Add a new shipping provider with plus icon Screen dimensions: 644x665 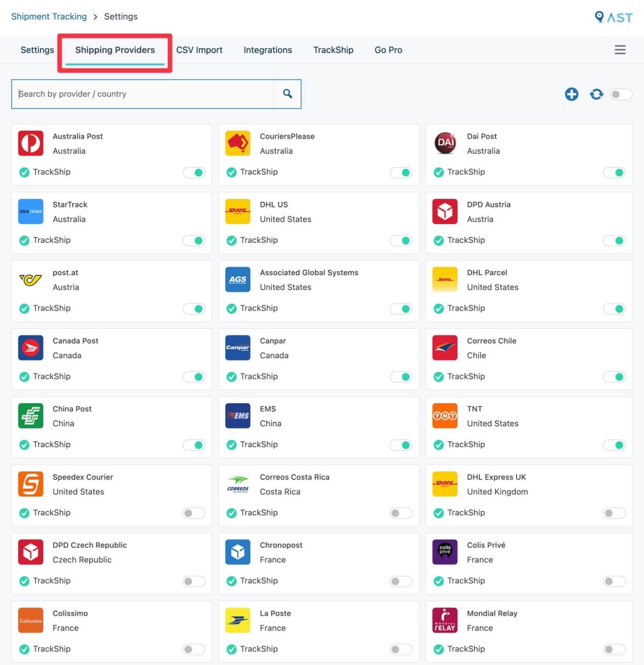coord(571,94)
